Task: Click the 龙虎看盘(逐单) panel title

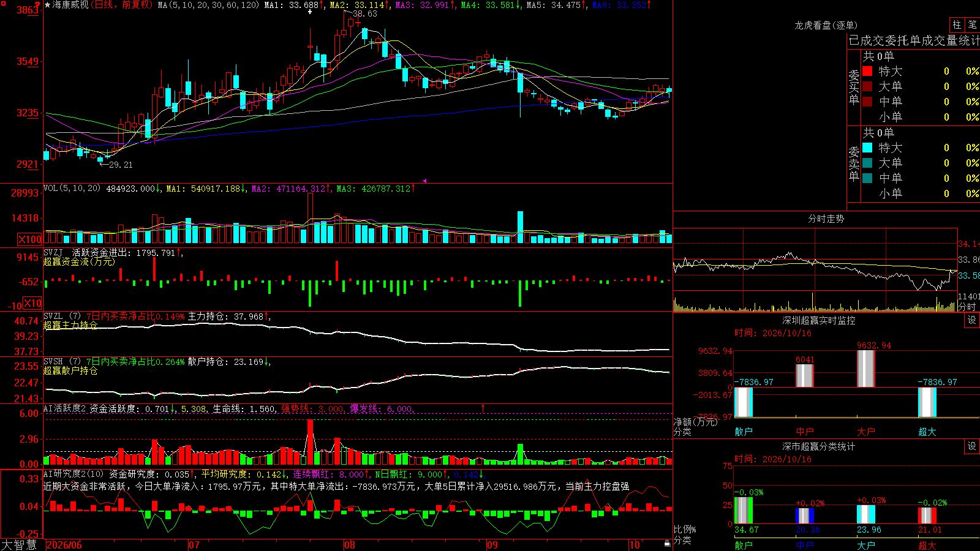Action: pos(826,25)
